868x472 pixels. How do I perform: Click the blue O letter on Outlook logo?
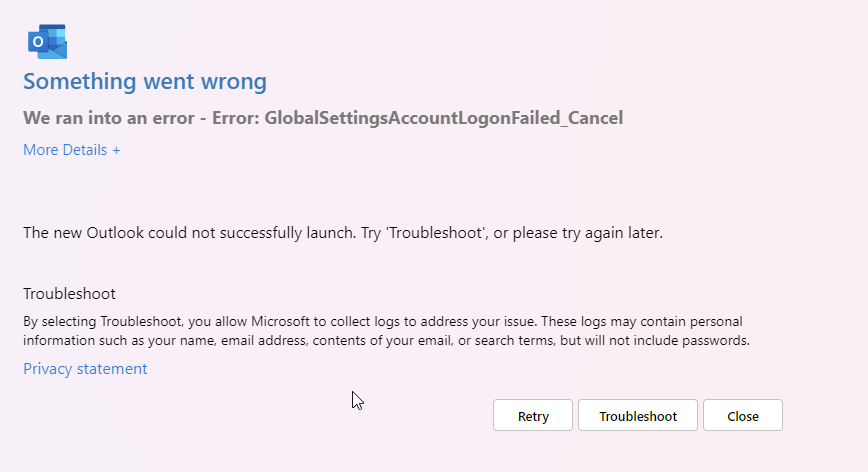pyautogui.click(x=38, y=42)
